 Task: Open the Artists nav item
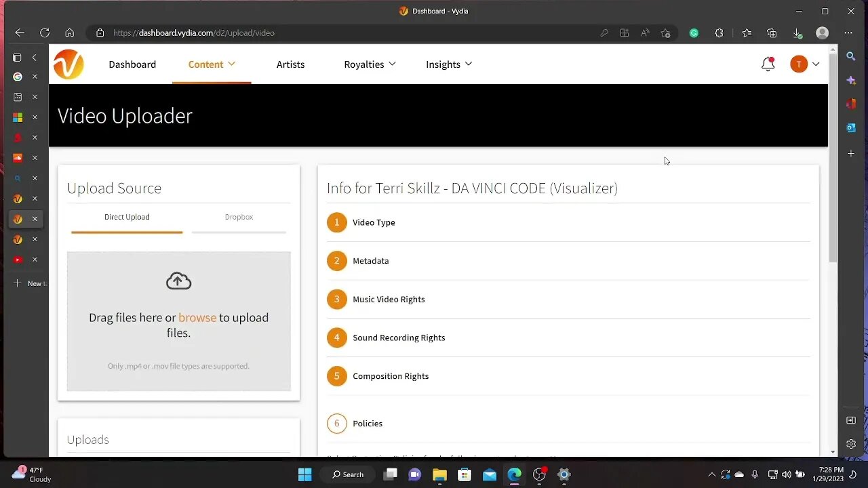click(x=290, y=64)
